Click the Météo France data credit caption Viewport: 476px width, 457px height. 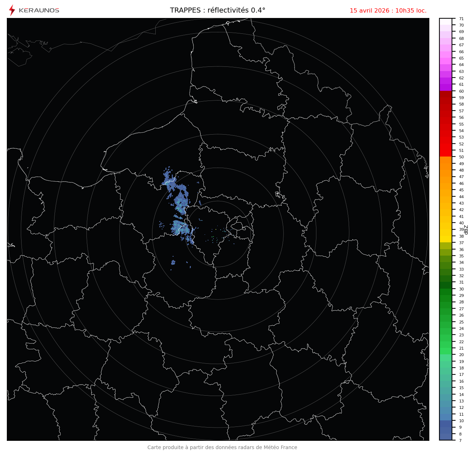222,447
